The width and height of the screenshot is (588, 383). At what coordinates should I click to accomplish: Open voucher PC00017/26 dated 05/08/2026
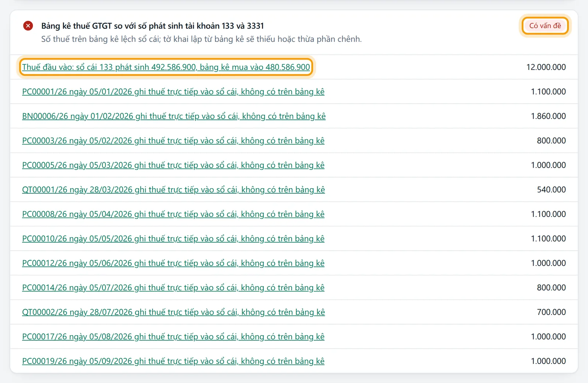[x=173, y=337]
